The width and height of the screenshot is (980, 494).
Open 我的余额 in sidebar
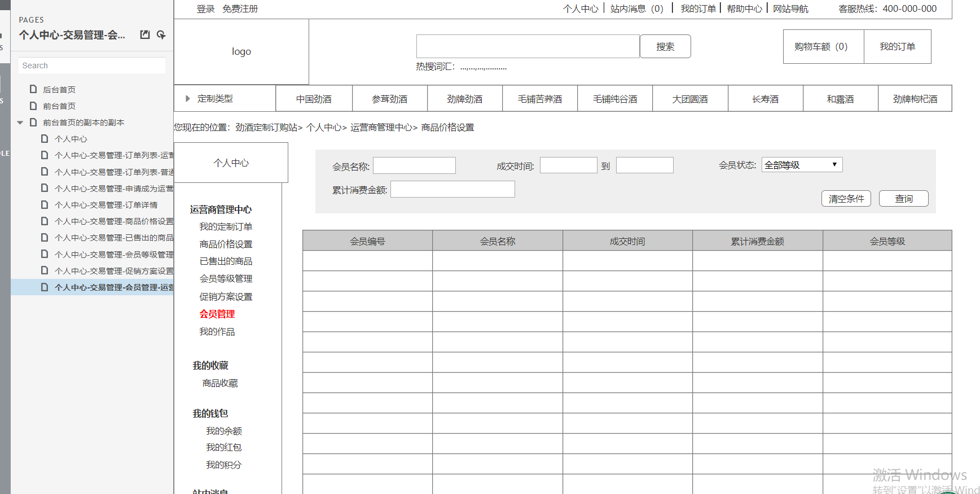[224, 431]
